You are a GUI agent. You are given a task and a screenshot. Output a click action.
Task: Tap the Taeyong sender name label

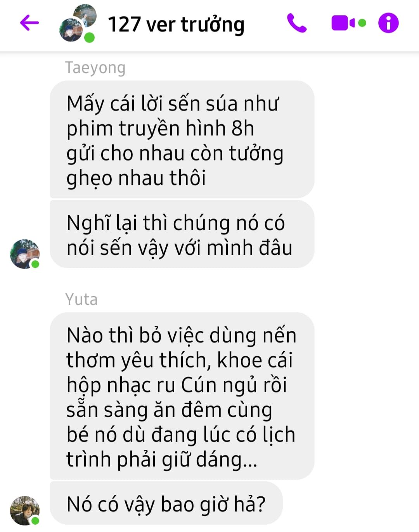(x=95, y=68)
